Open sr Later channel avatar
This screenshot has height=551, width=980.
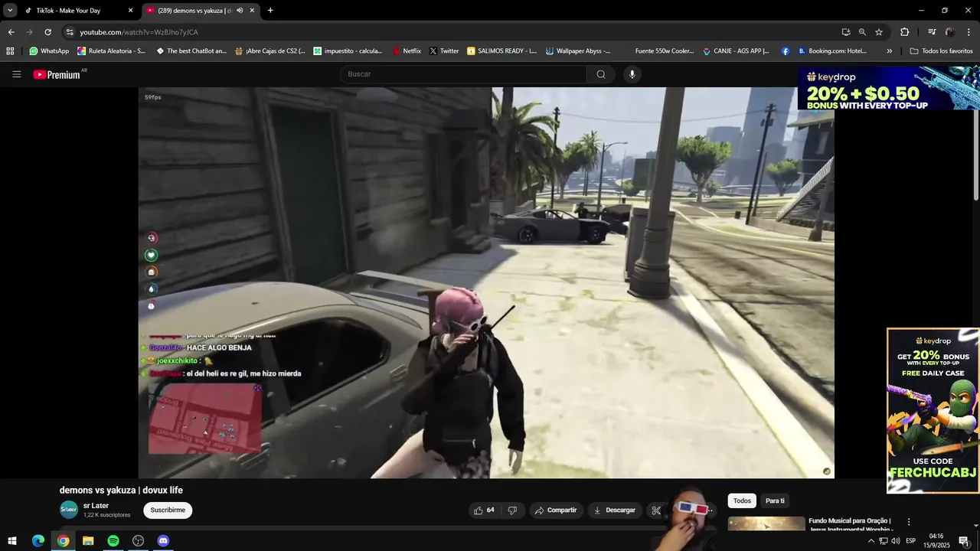(69, 510)
